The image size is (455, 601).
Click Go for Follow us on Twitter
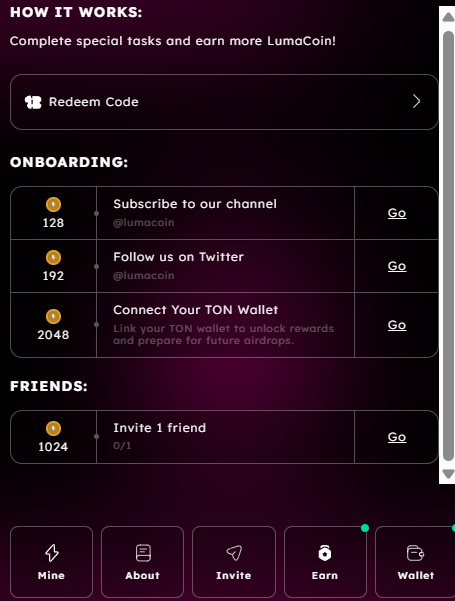[x=397, y=266]
